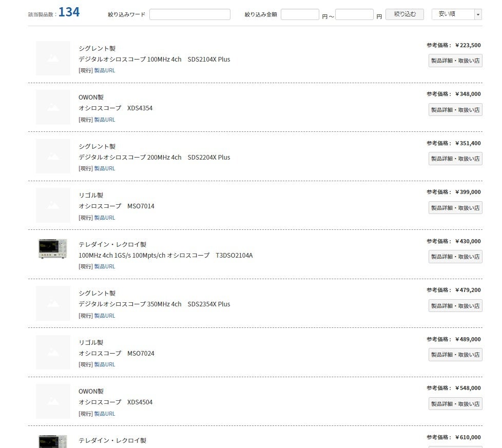The height and width of the screenshot is (448, 502).
Task: Click the 100MHz 4ch 1GS/s 100Mpts/ch T3DSO2104A title
Action: point(165,255)
